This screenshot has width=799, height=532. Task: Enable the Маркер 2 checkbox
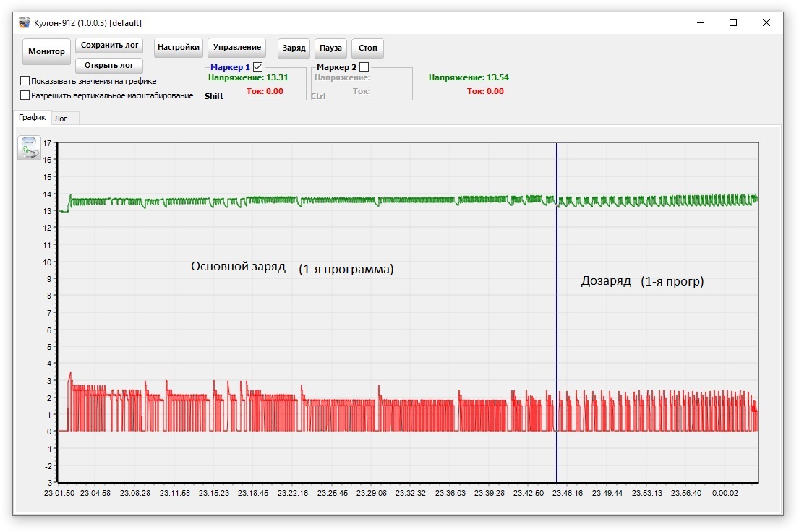click(x=364, y=66)
